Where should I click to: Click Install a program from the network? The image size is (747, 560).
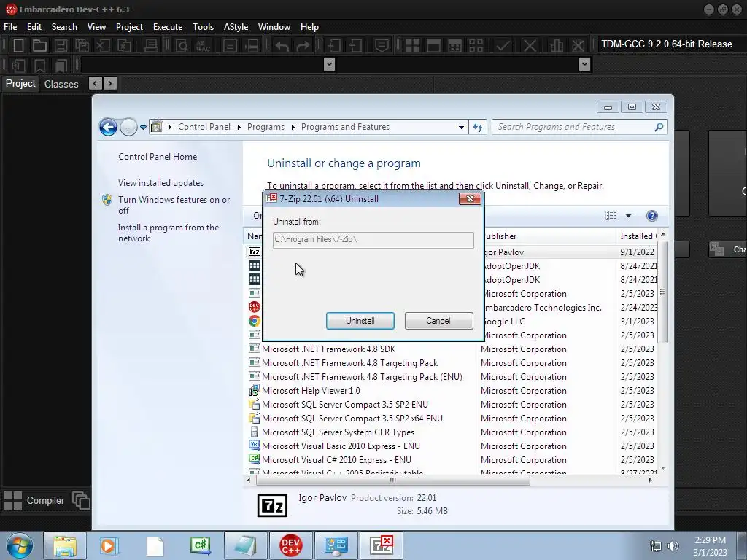pos(169,233)
